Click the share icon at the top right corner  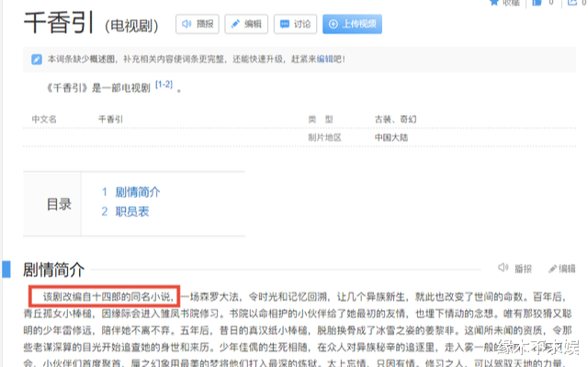[x=572, y=2]
